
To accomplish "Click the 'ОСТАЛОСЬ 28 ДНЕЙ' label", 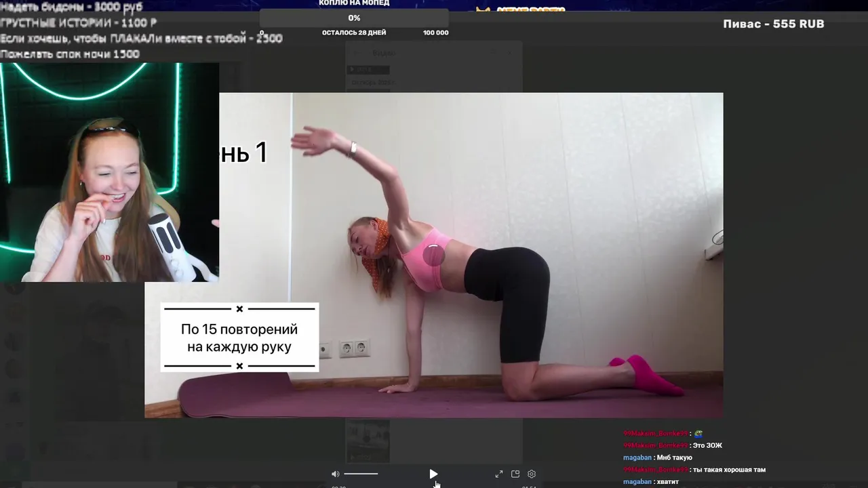I will pyautogui.click(x=354, y=33).
